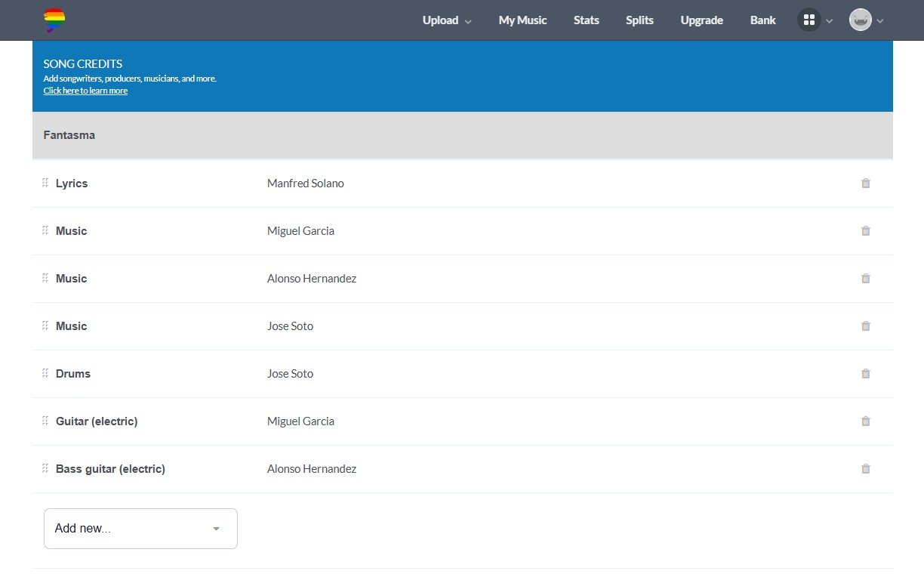The height and width of the screenshot is (574, 924).
Task: Click the Guitar (electric) role label
Action: pyautogui.click(x=97, y=421)
